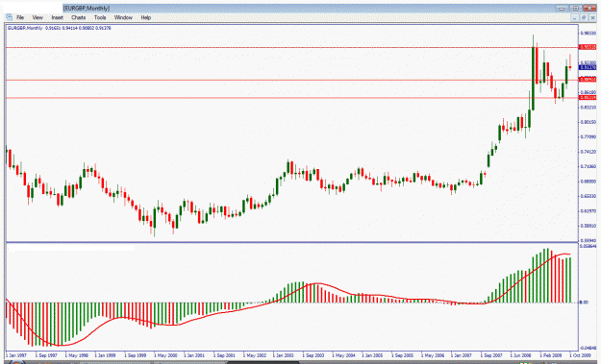Click the 1 Sep 2003 date label
This screenshot has height=364, width=601.
[x=313, y=355]
